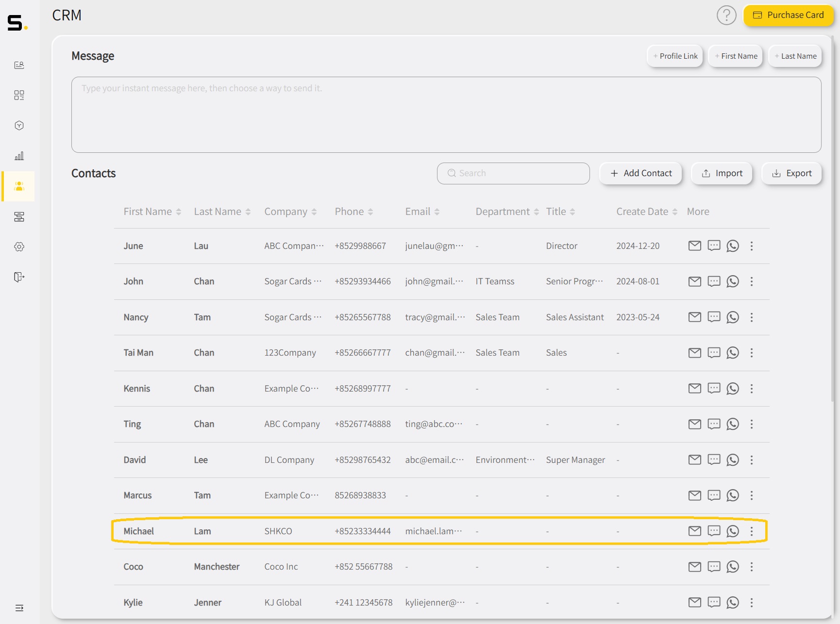Send WhatsApp to June Lau
840x624 pixels.
click(x=733, y=246)
